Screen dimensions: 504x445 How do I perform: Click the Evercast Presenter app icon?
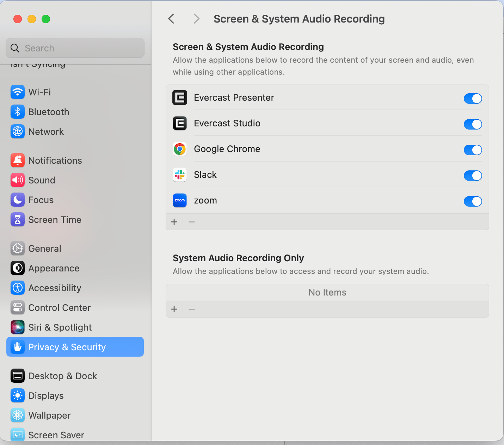click(180, 98)
